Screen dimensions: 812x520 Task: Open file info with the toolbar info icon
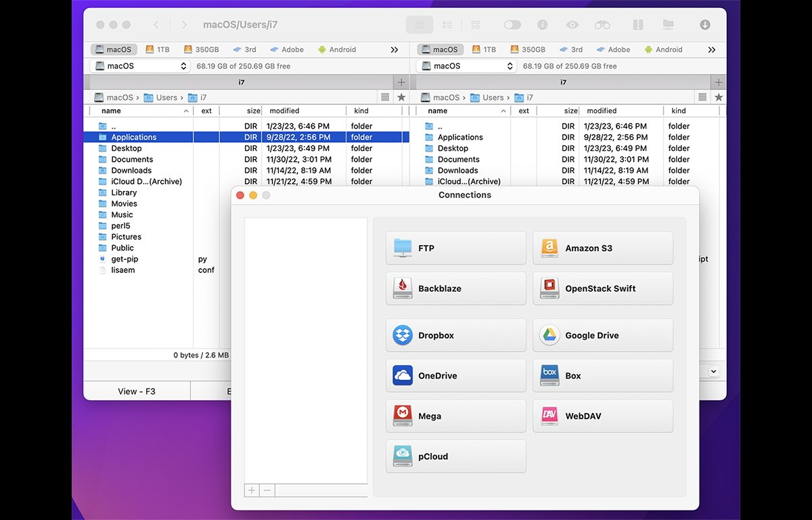click(542, 25)
